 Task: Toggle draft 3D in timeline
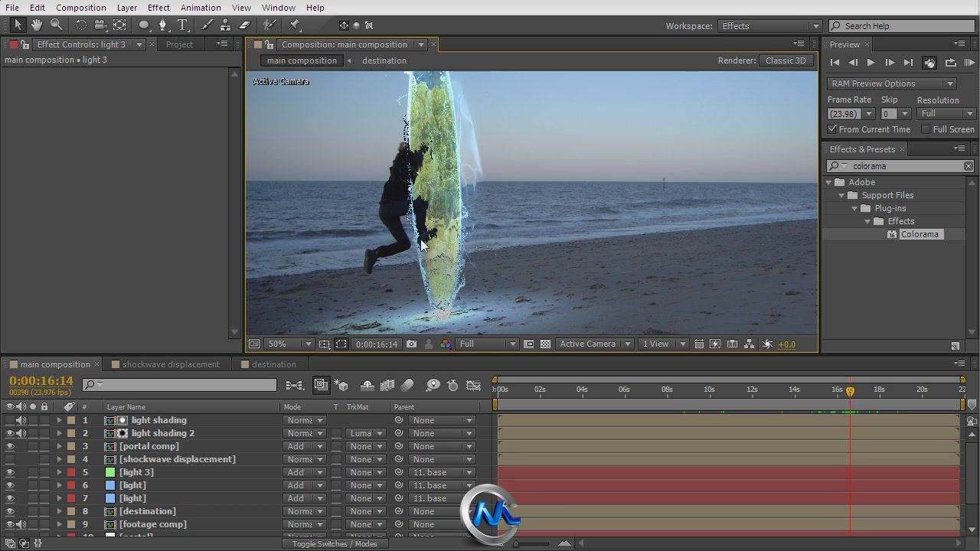coord(341,385)
